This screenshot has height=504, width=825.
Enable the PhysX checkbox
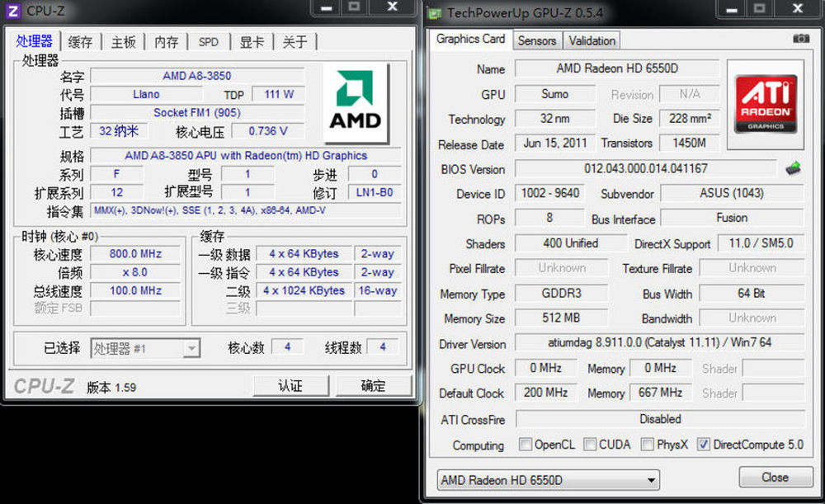tap(647, 445)
